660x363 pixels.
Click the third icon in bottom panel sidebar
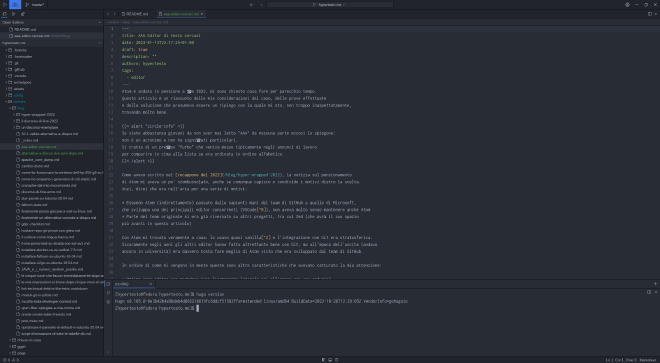(108, 302)
